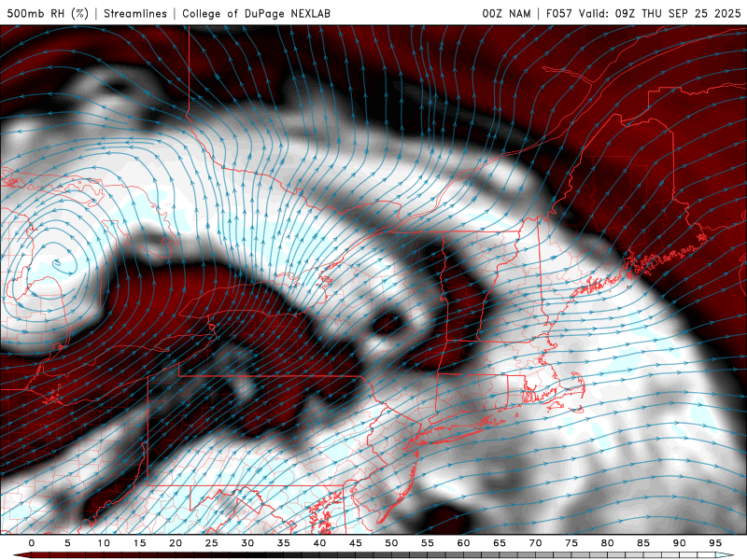Click the '25' tick label on the color scale
The image size is (747, 560).
(x=212, y=543)
